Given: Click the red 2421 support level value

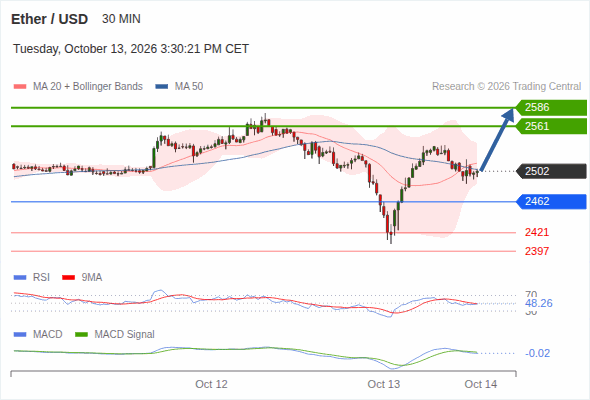Looking at the screenshot, I should [537, 232].
